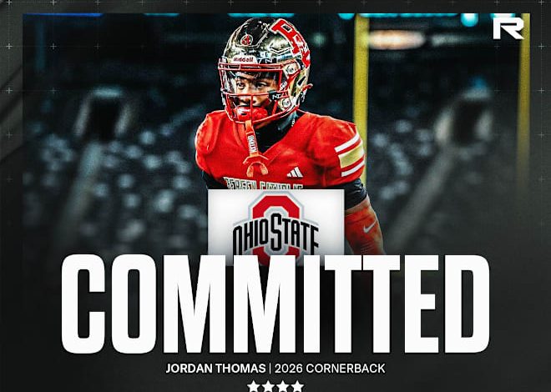Screen dimensions: 551x392
Task: Click the adidas logo on the jersey
Action: tap(295, 173)
